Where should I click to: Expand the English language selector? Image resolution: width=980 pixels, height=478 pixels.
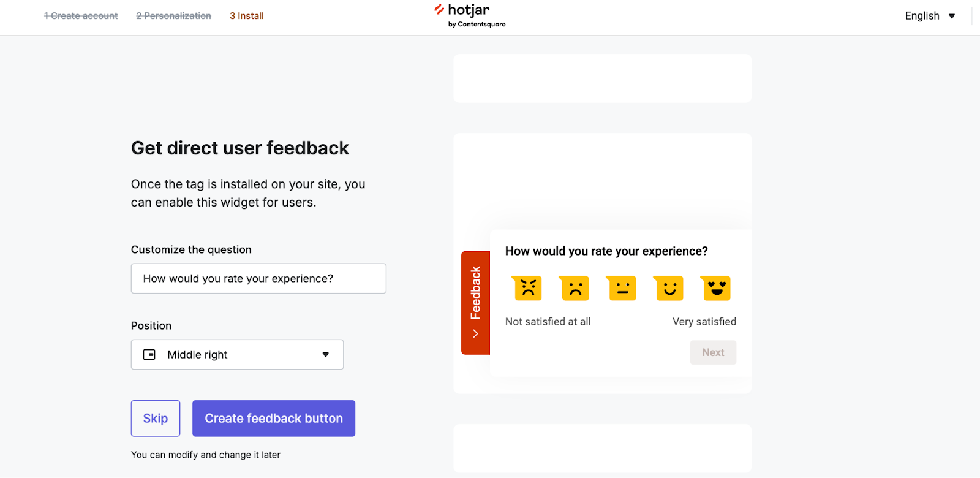(x=929, y=16)
